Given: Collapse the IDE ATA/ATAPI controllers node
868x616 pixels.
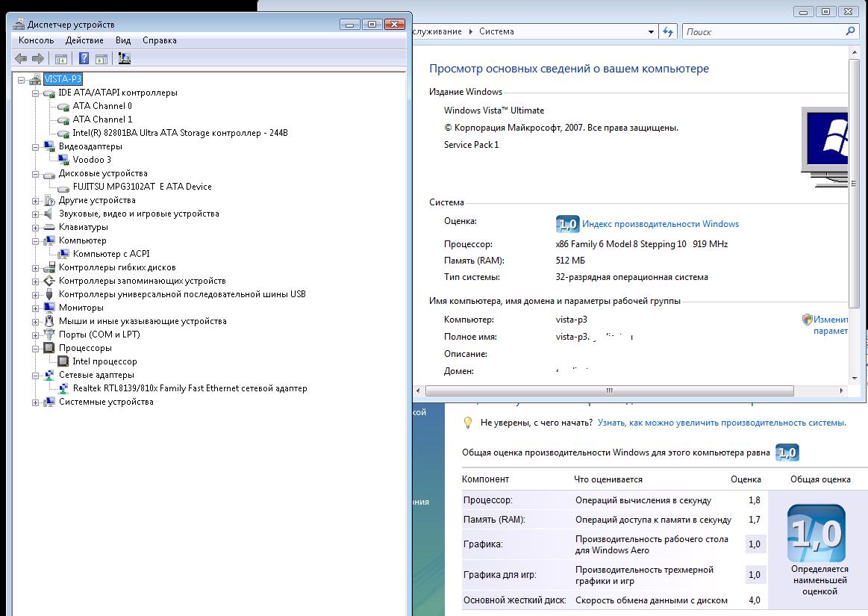Looking at the screenshot, I should pos(35,93).
